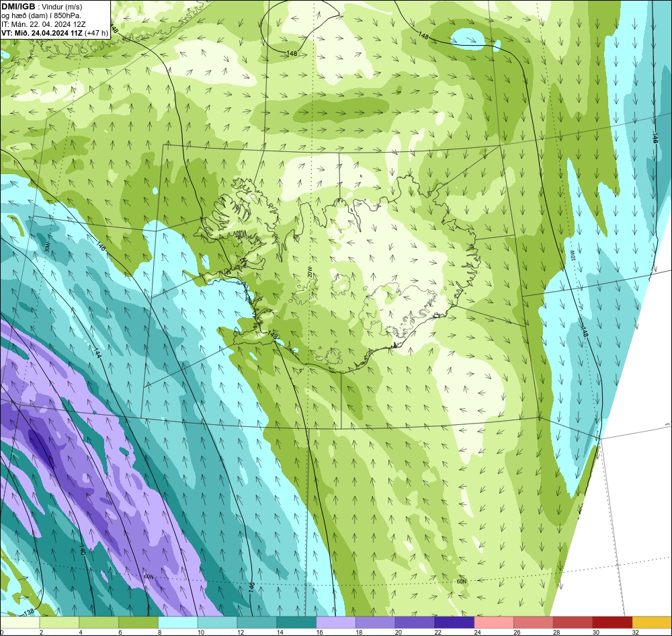Viewport: 672px width, 636px height.
Task: Click the '140' contour label
Action: pyautogui.click(x=83, y=549)
